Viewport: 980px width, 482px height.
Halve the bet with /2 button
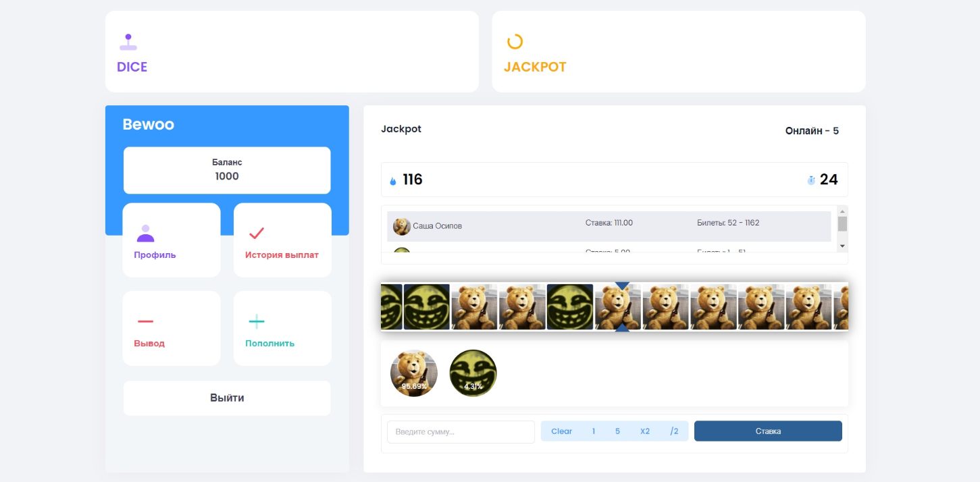(674, 431)
